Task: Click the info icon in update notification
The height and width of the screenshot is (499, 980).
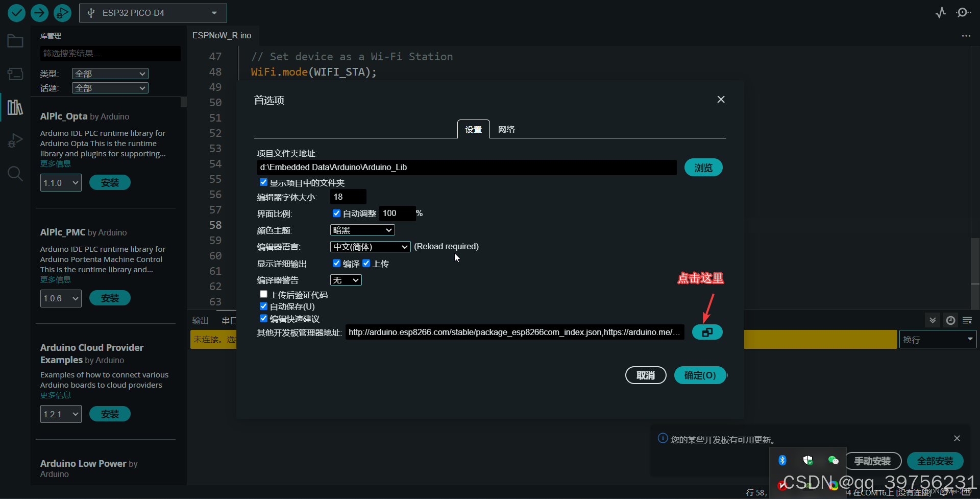Action: (663, 438)
